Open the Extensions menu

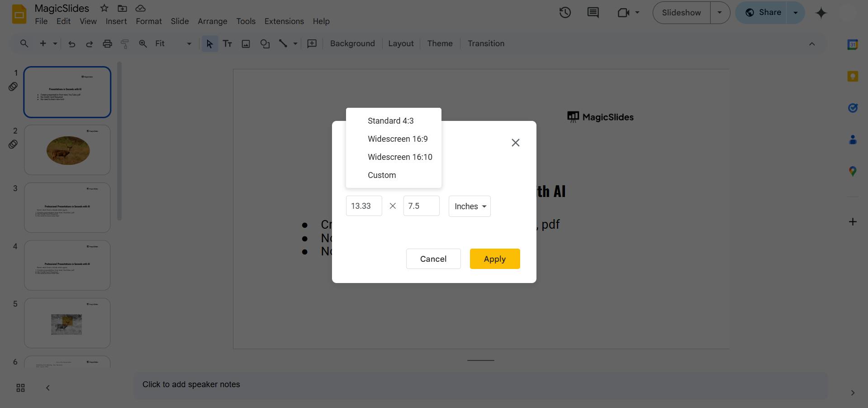(284, 21)
